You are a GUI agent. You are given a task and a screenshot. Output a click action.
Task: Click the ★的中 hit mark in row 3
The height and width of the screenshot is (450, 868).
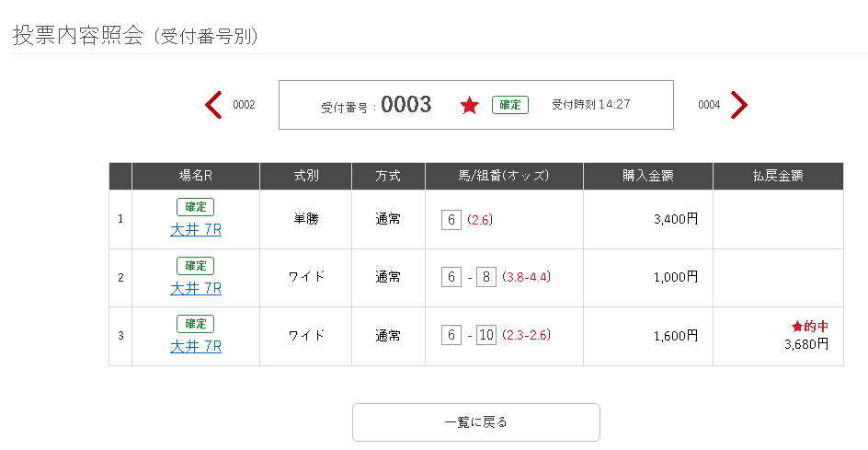click(810, 327)
